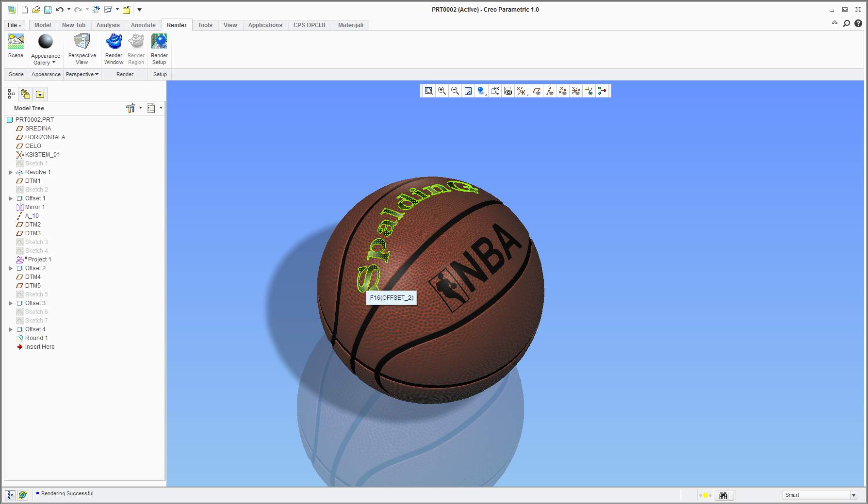This screenshot has width=868, height=504.
Task: Click the Find binoculars icon in status bar
Action: coord(723,495)
